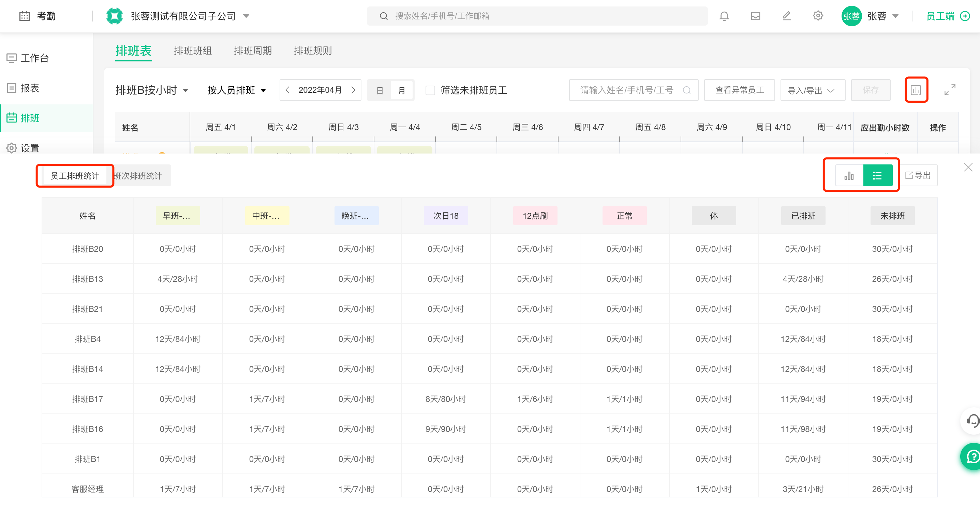Go to the next month
This screenshot has height=524, width=980.
[x=353, y=90]
